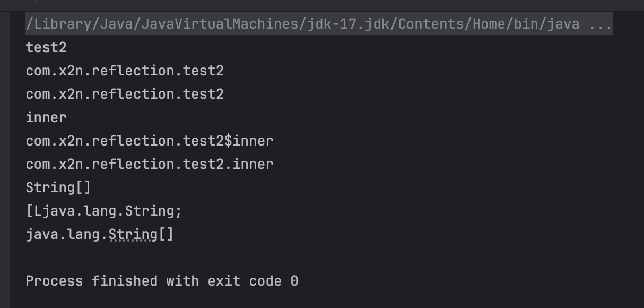Click 'java.lang' prefix in the last output line

[63, 234]
